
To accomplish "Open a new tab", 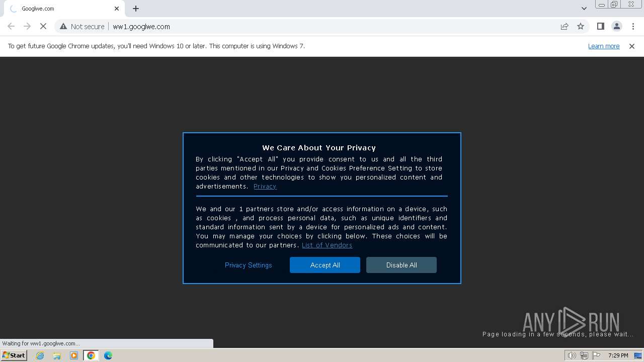I will tap(136, 9).
